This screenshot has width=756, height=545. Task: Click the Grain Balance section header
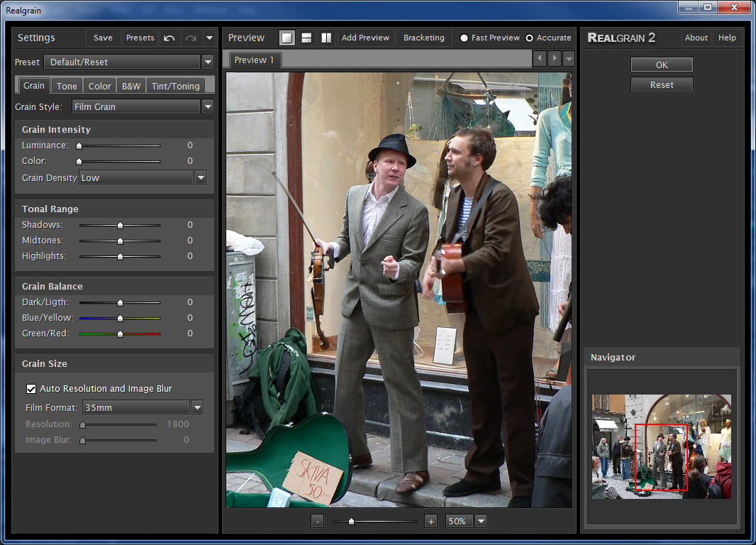point(52,286)
